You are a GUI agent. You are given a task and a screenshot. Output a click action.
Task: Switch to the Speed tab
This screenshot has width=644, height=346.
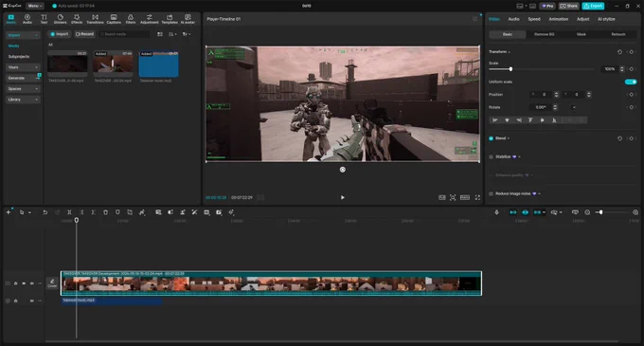534,19
